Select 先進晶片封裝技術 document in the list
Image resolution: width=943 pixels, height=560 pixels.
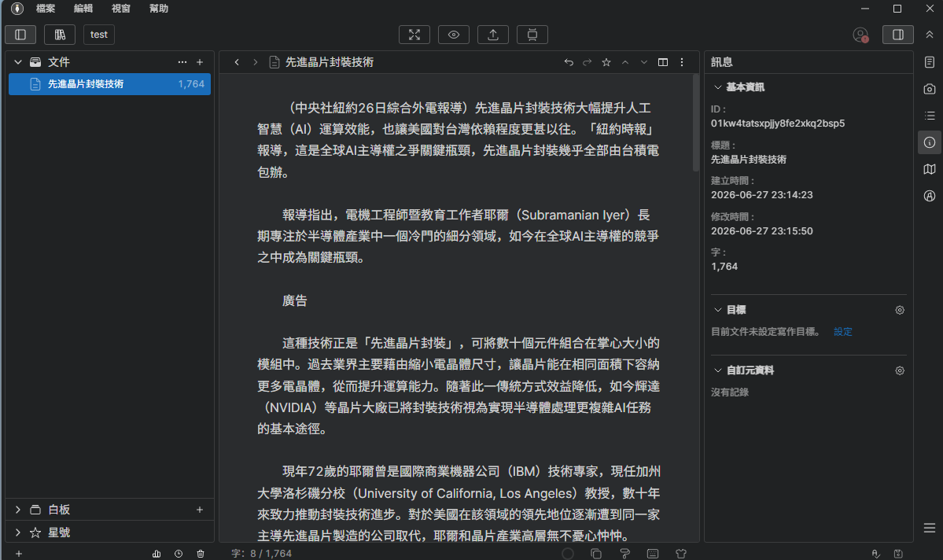[109, 84]
